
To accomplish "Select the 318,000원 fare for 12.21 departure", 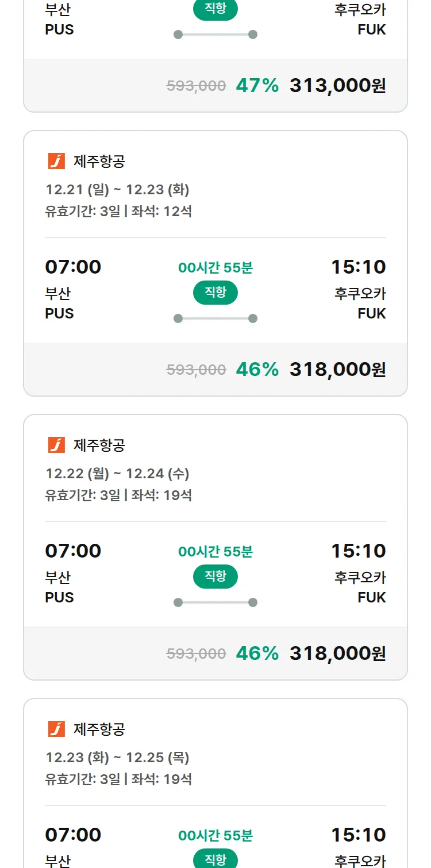I will [x=337, y=369].
